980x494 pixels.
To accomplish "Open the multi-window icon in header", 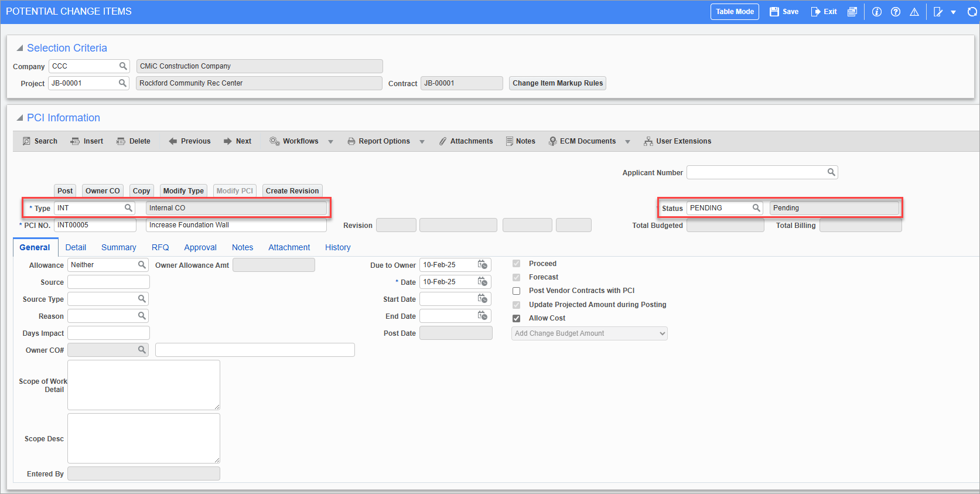I will [x=852, y=12].
